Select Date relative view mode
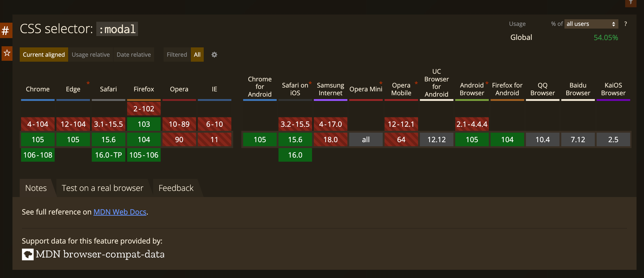Viewport: 644px width, 278px height. 133,55
